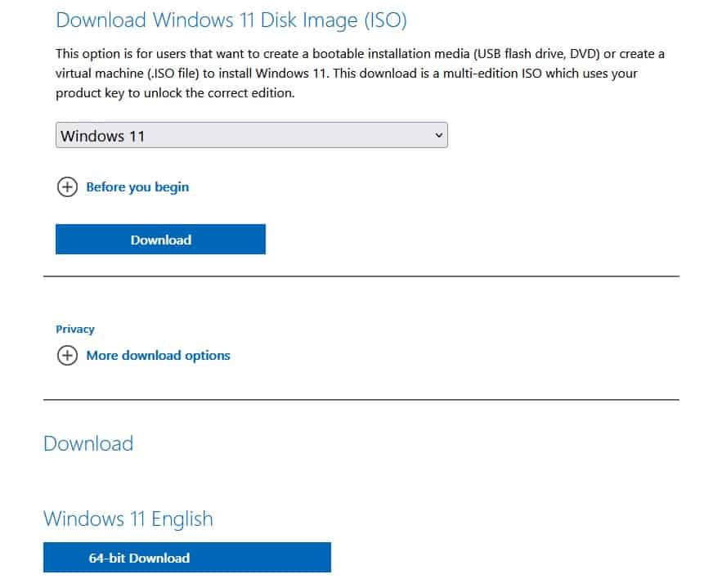The image size is (704, 588).
Task: Expand the More download options plus icon
Action: click(x=67, y=355)
